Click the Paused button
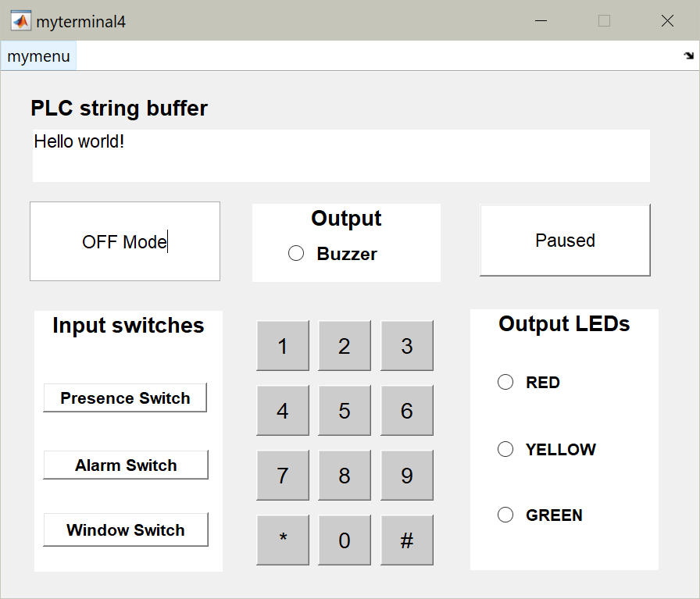This screenshot has height=599, width=700. click(565, 241)
